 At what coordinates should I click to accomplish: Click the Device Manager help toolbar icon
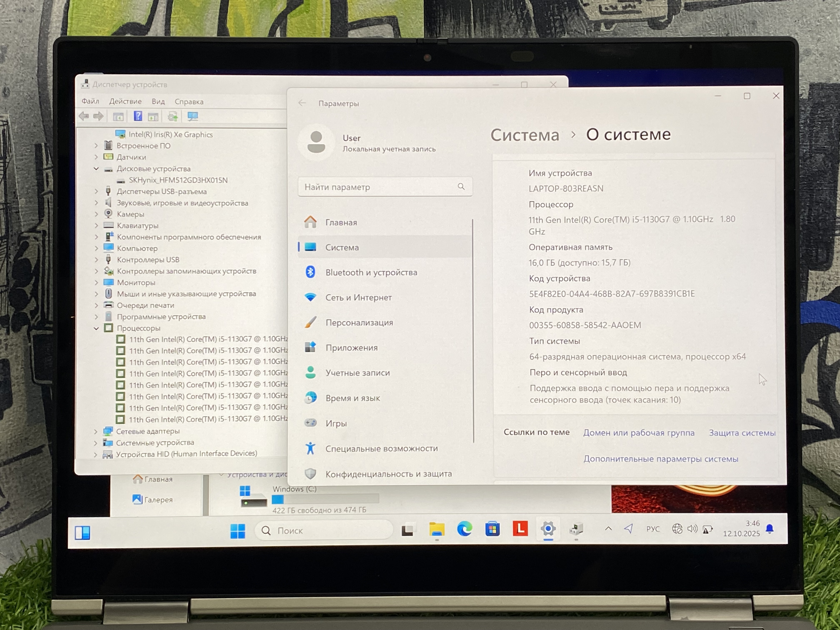click(x=137, y=116)
